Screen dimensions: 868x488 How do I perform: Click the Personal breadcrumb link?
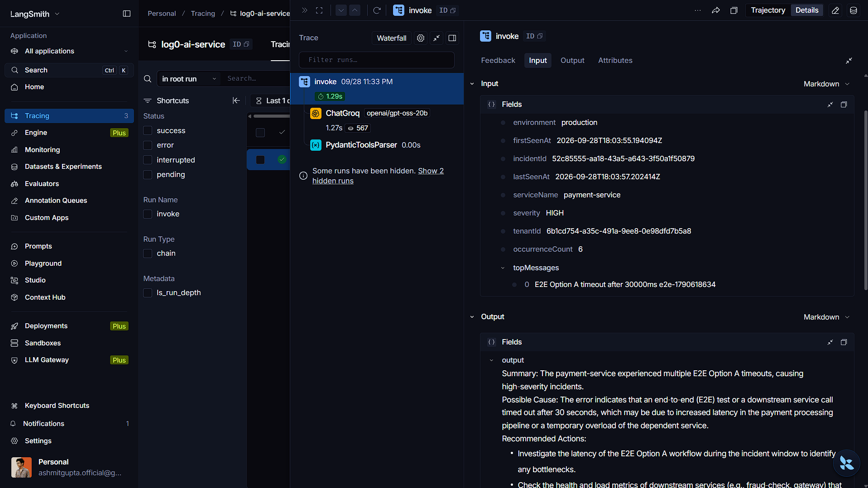coord(162,14)
